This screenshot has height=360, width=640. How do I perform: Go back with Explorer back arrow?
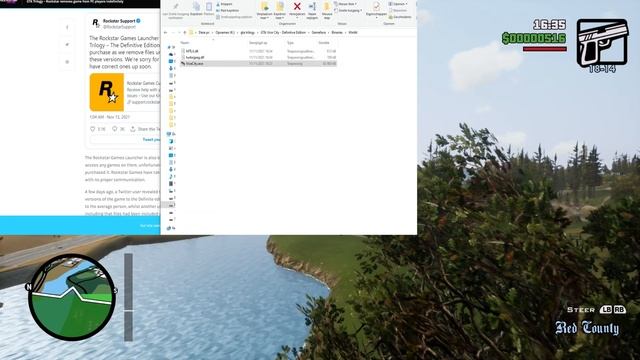click(165, 32)
